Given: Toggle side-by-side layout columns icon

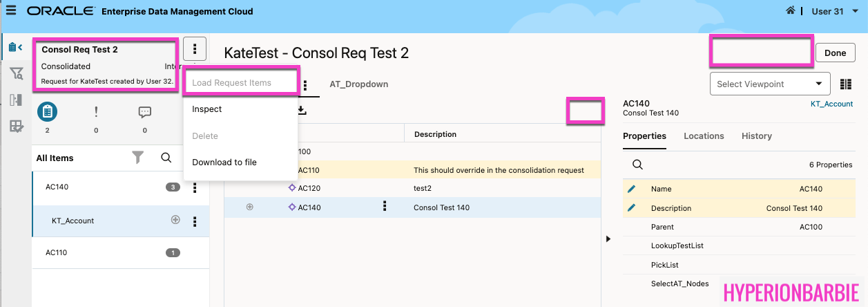Looking at the screenshot, I should [846, 84].
